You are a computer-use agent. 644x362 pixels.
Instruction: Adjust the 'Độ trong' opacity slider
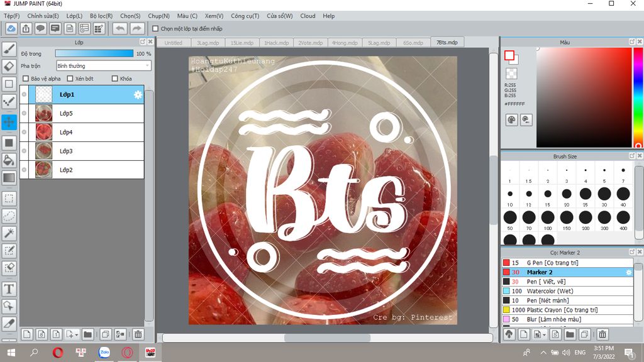(94, 53)
